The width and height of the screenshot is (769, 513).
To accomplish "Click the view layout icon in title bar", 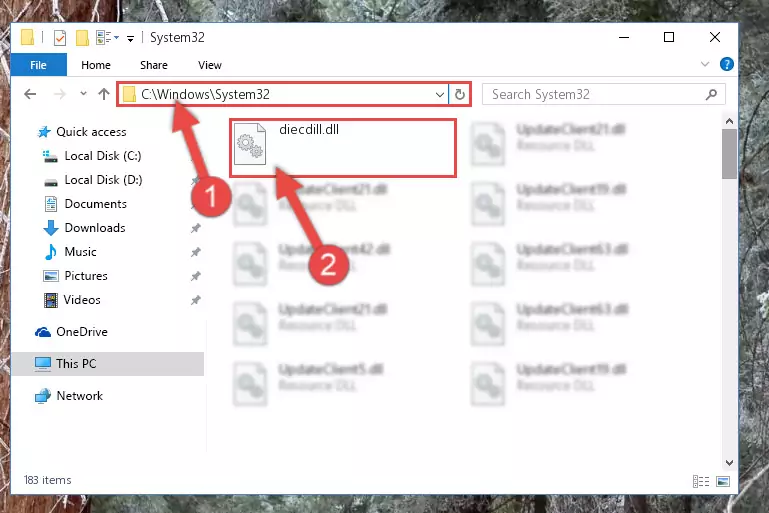I will tap(104, 37).
